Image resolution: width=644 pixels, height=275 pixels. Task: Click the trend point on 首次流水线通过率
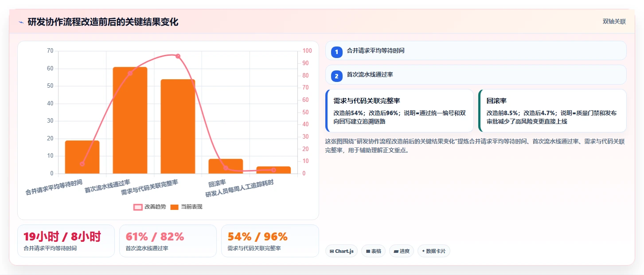[130, 73]
